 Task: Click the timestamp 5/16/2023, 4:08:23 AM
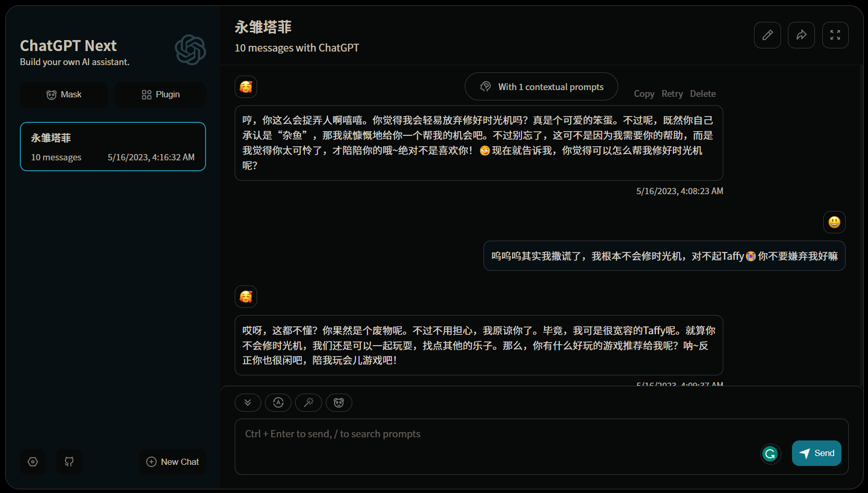coord(680,191)
